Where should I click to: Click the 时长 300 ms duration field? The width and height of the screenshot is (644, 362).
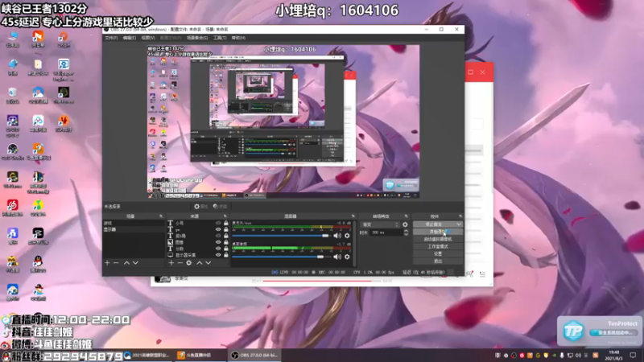386,232
